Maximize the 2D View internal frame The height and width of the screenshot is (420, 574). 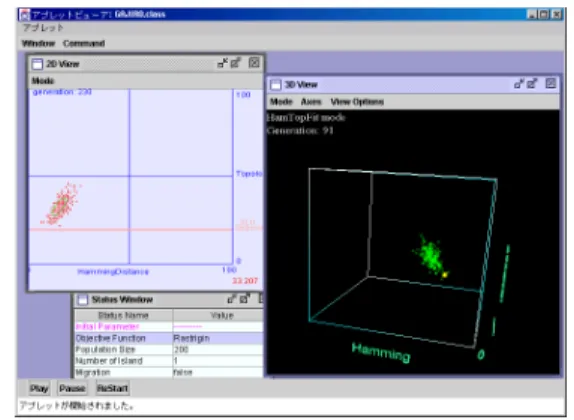click(235, 63)
